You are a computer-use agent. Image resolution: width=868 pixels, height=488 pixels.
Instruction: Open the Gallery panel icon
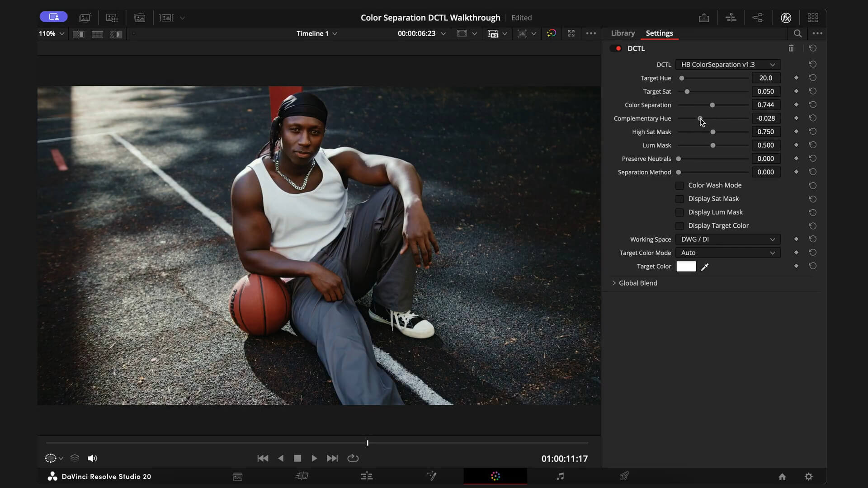(x=85, y=18)
